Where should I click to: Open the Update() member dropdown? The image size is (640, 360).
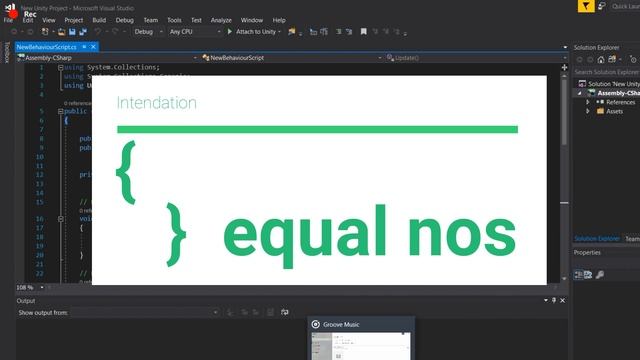pyautogui.click(x=476, y=58)
